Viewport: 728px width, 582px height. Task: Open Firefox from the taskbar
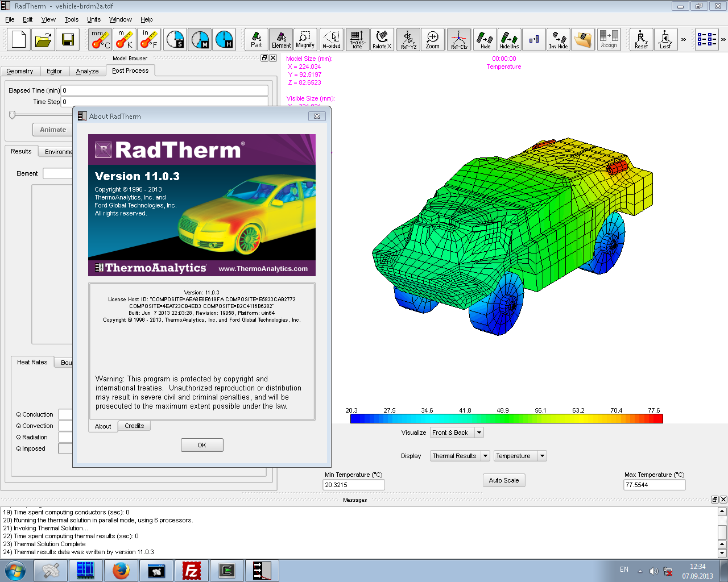coord(121,570)
